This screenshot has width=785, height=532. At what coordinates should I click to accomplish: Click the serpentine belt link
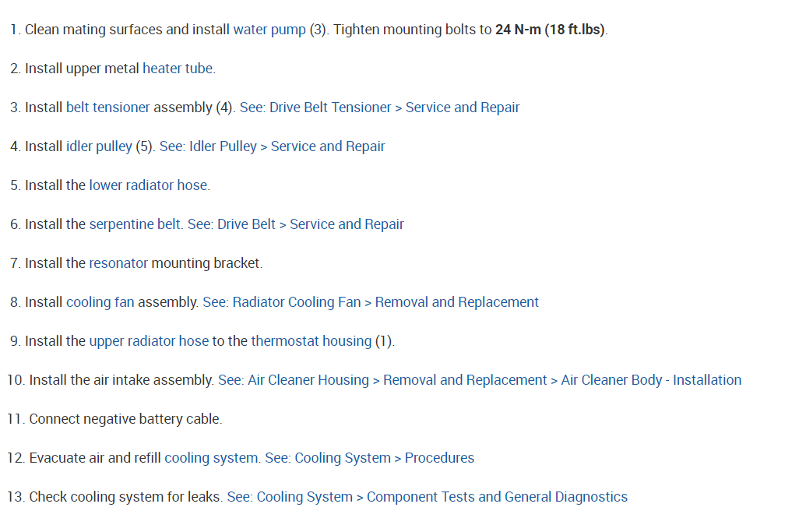click(x=135, y=224)
